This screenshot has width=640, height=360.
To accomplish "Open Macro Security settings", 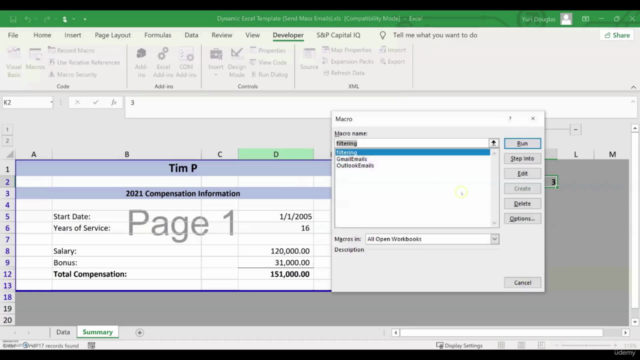I will [73, 74].
